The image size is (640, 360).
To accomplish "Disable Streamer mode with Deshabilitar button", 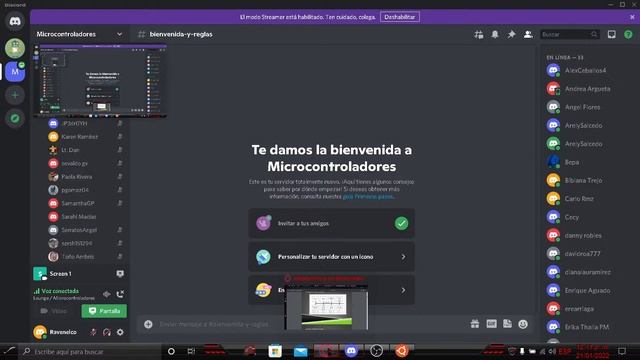I will (400, 17).
